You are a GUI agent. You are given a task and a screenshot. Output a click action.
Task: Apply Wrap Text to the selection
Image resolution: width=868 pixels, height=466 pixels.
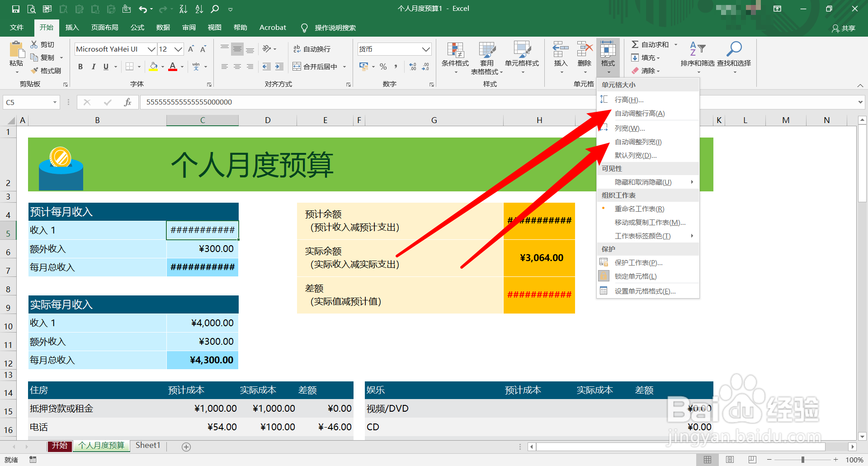pyautogui.click(x=313, y=48)
